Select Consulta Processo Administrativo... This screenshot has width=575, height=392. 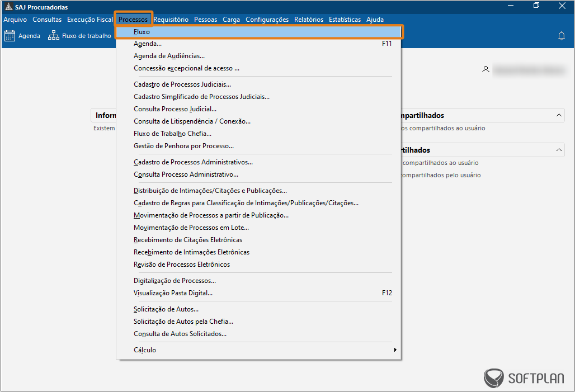[258, 174]
